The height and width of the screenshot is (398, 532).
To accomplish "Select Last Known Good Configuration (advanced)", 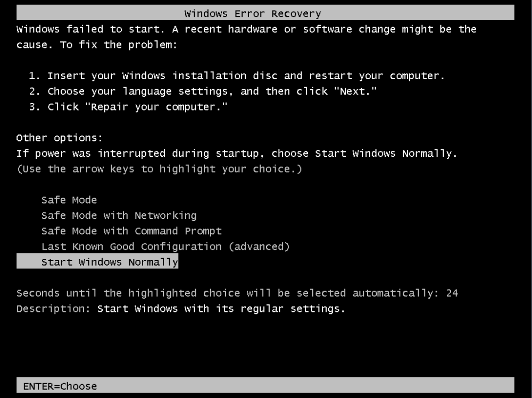I will click(x=165, y=247).
